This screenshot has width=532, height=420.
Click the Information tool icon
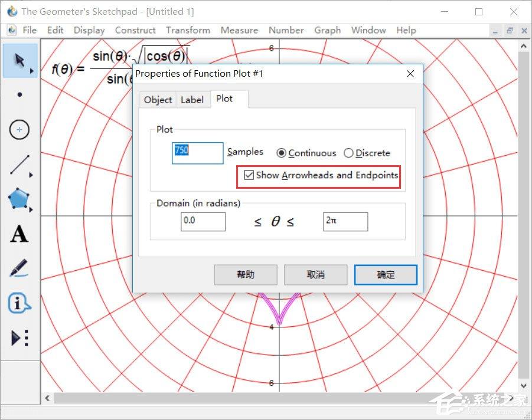(19, 303)
